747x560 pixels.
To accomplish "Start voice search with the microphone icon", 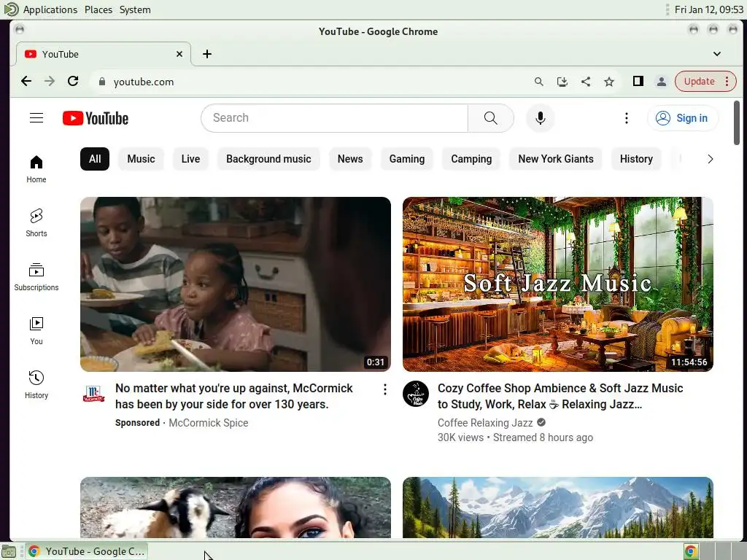I will tap(541, 118).
